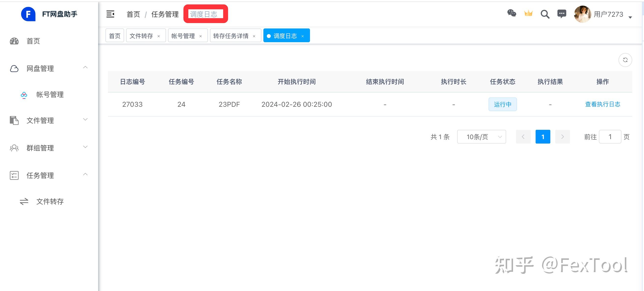
Task: Click the 操作 column header
Action: [603, 81]
